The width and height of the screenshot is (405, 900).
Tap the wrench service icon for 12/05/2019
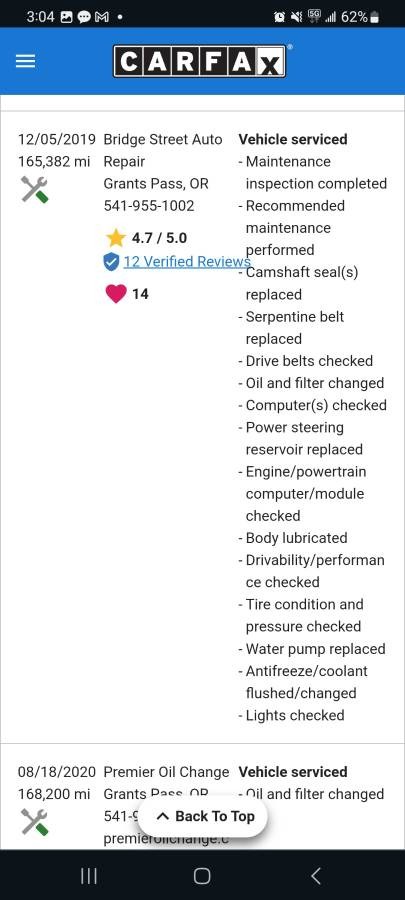(34, 189)
